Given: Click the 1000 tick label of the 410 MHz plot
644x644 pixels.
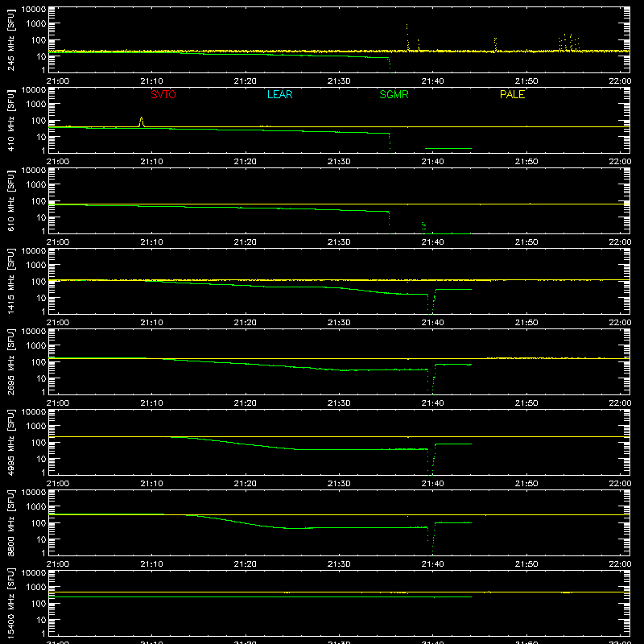Looking at the screenshot, I should [x=36, y=105].
